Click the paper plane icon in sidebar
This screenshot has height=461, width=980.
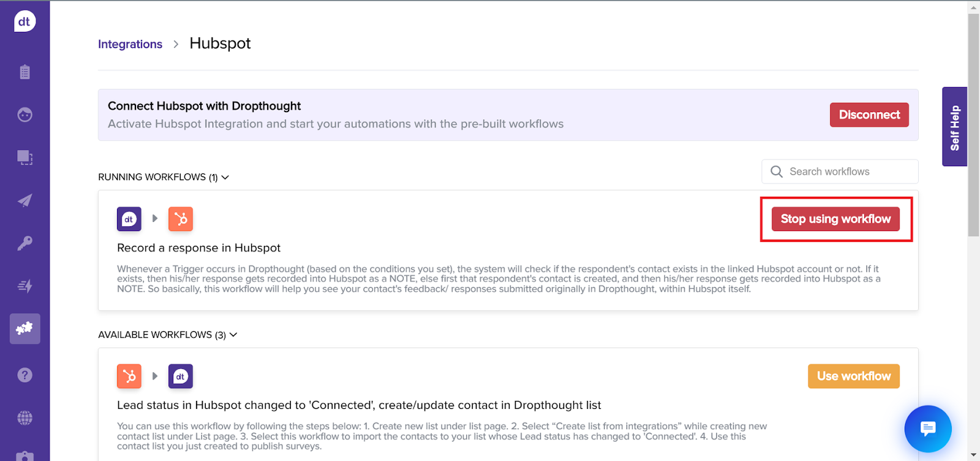[24, 200]
